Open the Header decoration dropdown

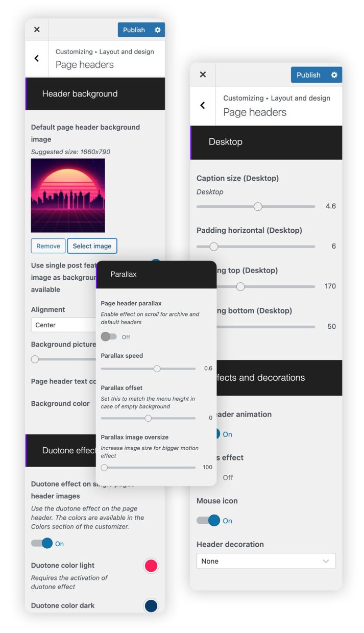pos(266,561)
